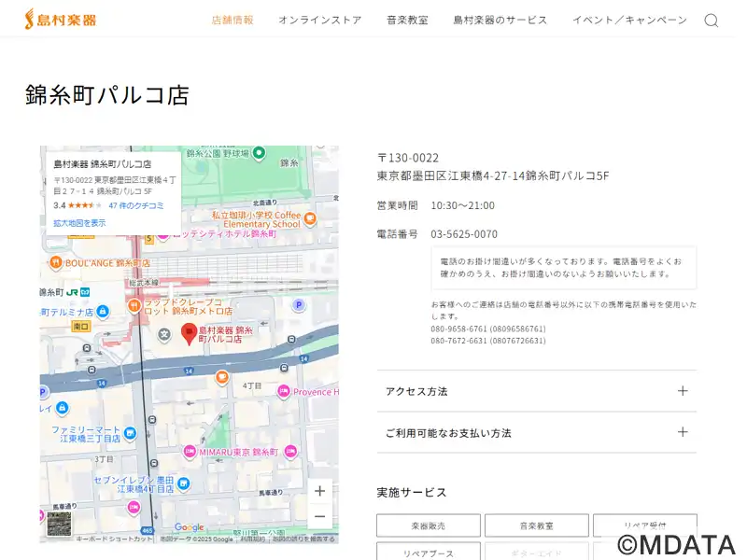Zoom in on the map
Screen dimensions: 747x560
click(320, 491)
